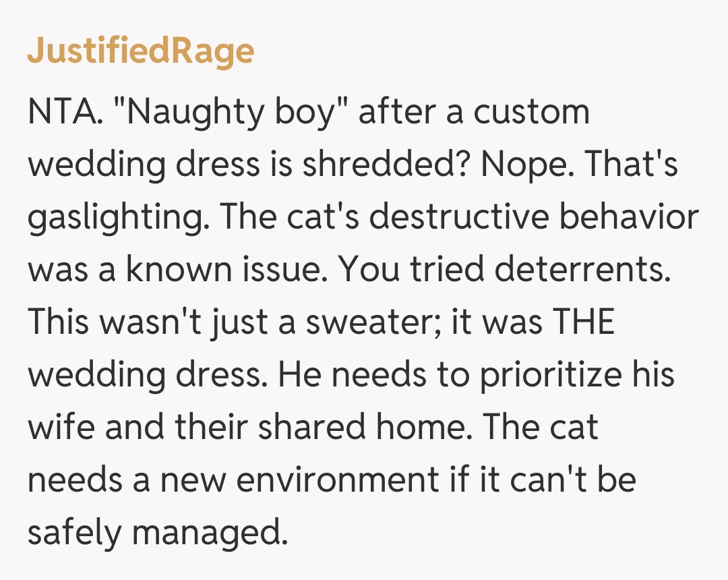Viewport: 728px width, 580px height.
Task: Click the capitalized word "THE"
Action: [583, 323]
